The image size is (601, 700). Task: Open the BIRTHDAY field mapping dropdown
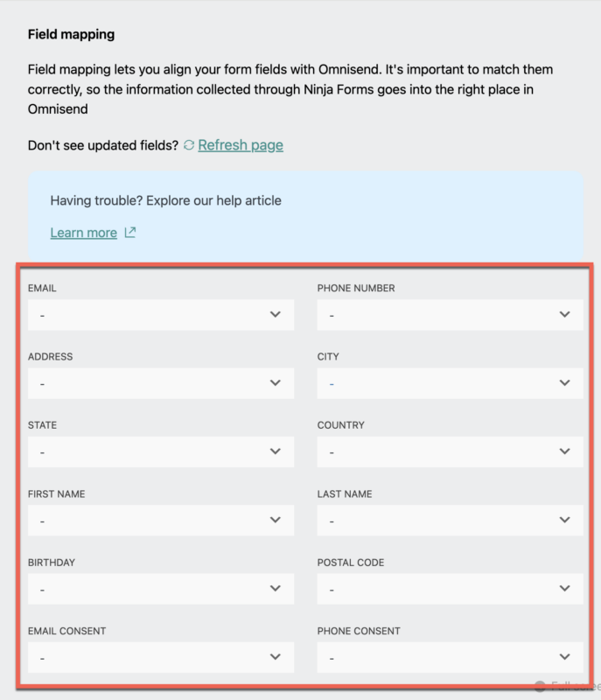pos(160,589)
